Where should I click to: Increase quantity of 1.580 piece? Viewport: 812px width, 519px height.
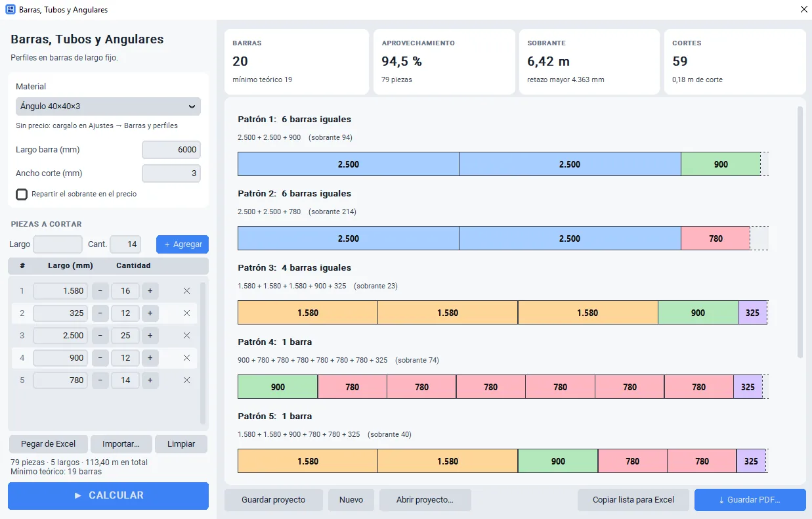pos(150,291)
